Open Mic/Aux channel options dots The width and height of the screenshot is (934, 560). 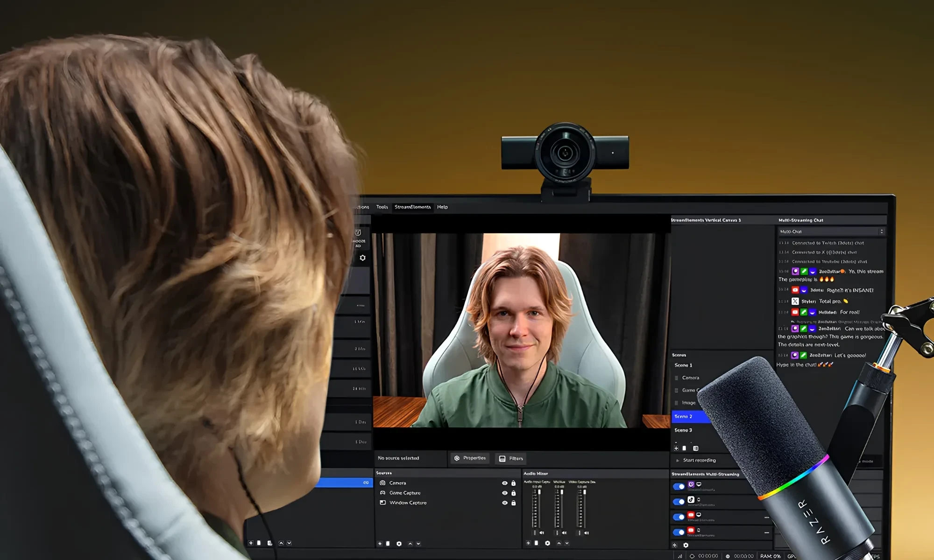[x=557, y=532]
